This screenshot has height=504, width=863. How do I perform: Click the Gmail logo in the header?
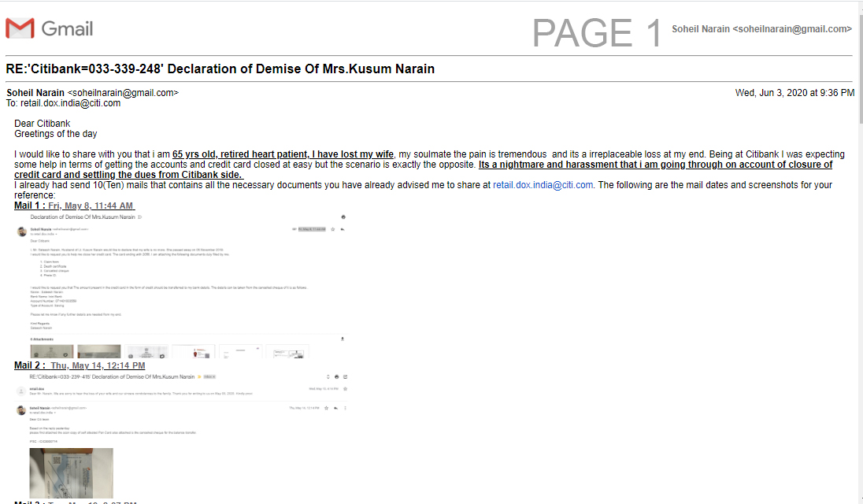[x=49, y=29]
